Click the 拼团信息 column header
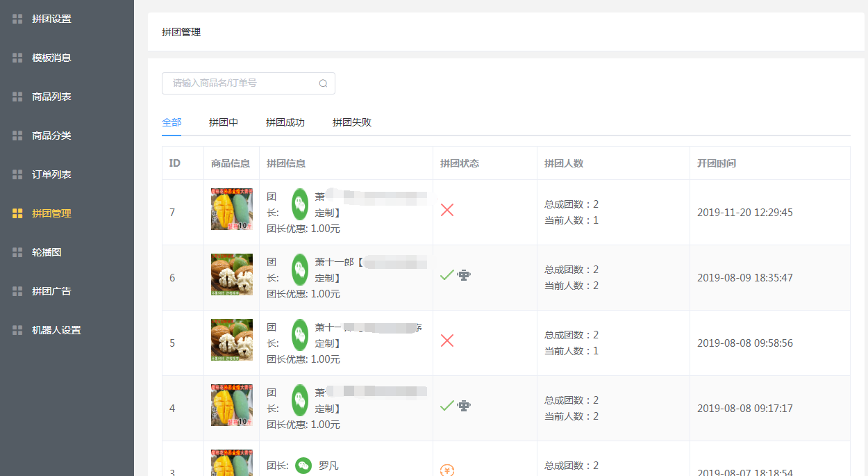This screenshot has width=868, height=476. [x=286, y=163]
